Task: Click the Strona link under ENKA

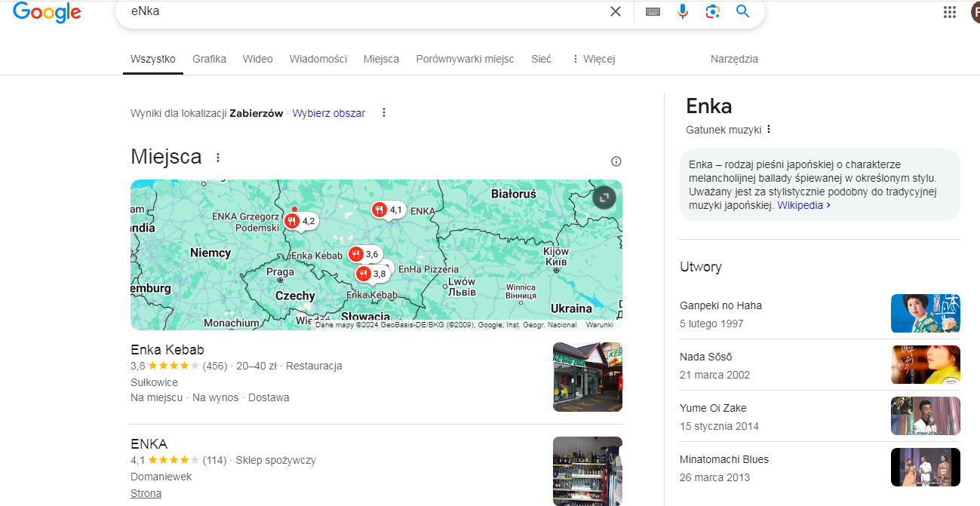Action: point(146,493)
